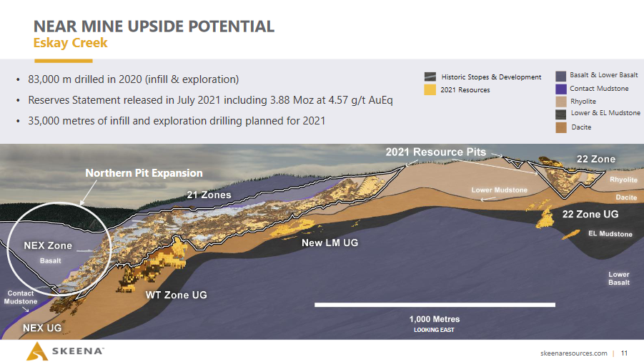Select the 'NEAR MINE UPSIDE POTENTIAL' title
Screen dimensions: 644x362
point(154,26)
